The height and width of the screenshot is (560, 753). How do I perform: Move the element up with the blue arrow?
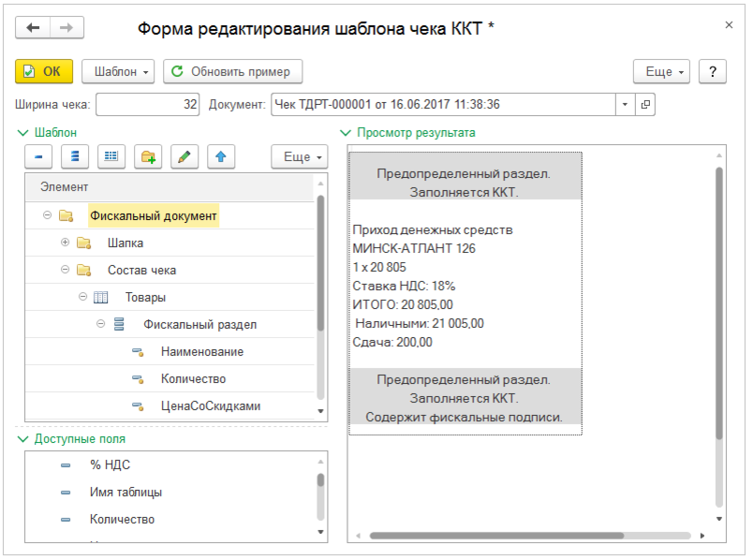tap(221, 156)
